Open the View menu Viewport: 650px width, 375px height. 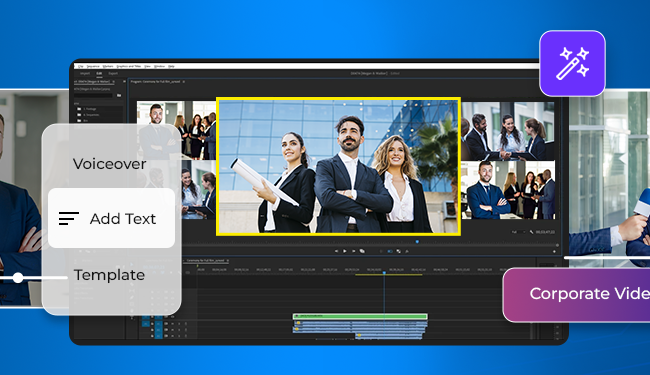pos(148,66)
